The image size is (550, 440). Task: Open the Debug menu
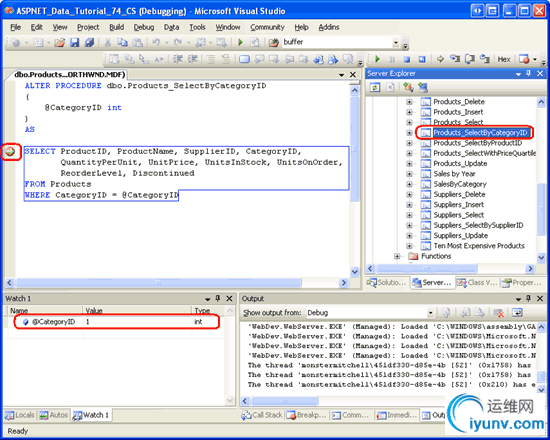(144, 27)
